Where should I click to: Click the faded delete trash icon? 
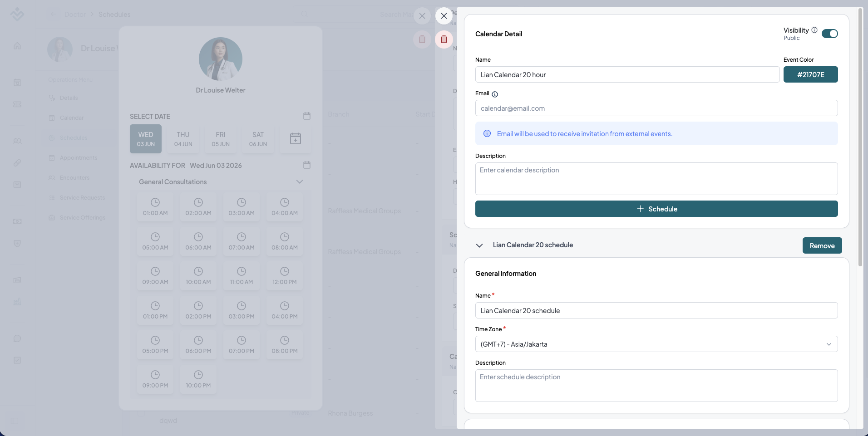pos(422,39)
